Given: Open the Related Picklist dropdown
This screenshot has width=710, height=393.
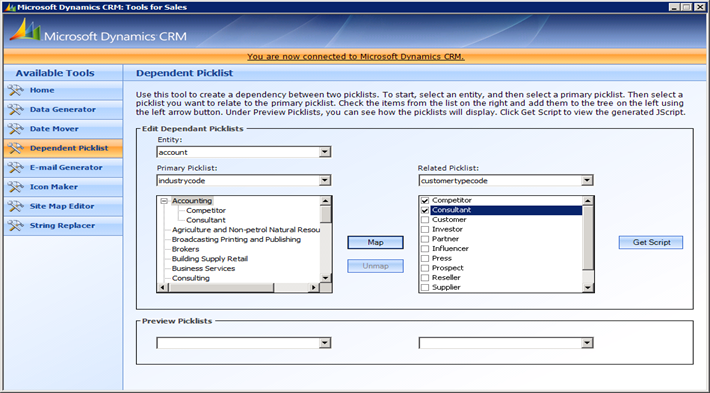Looking at the screenshot, I should (587, 181).
